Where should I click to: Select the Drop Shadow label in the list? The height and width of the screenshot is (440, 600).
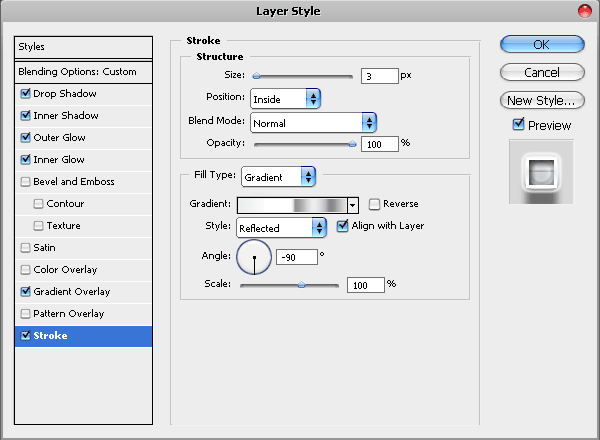point(65,94)
